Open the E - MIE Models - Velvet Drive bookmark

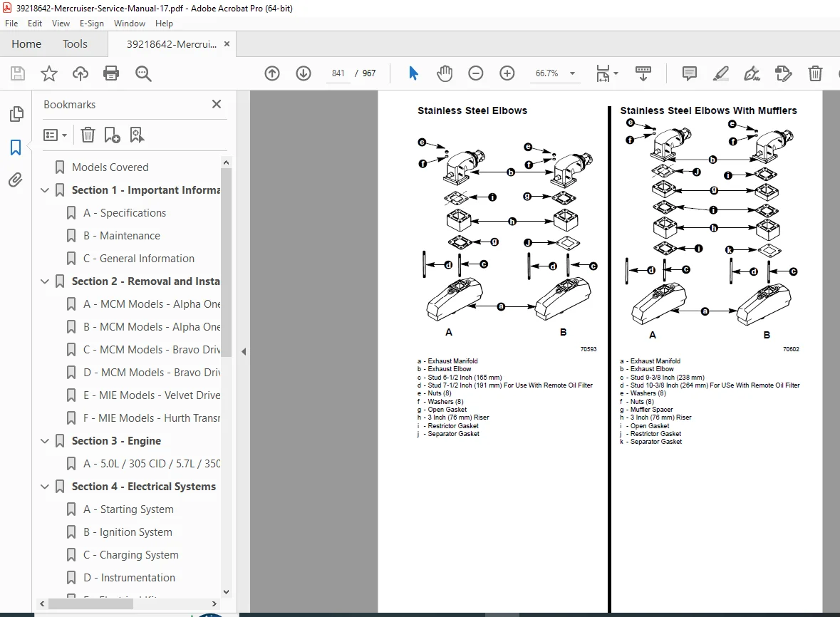152,395
